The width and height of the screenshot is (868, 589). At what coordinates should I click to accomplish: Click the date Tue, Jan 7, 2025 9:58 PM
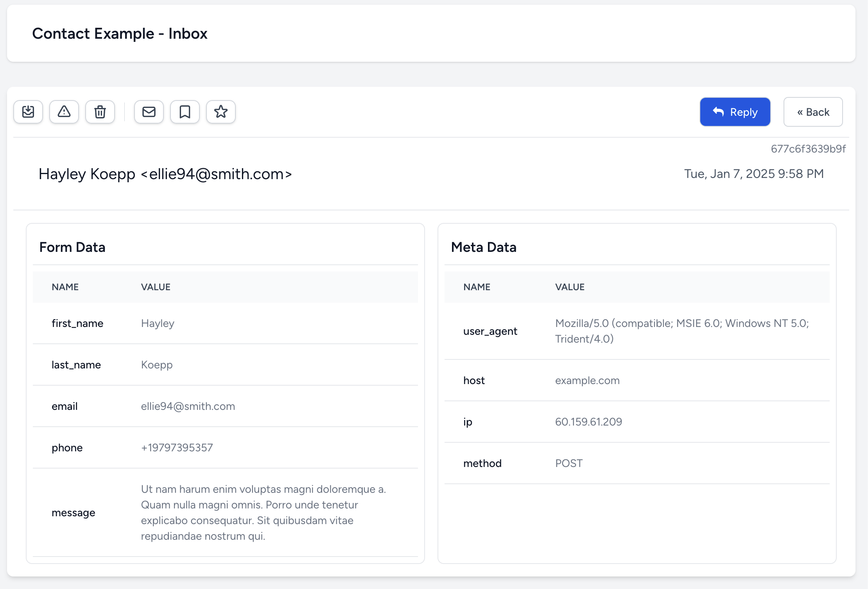click(x=754, y=174)
